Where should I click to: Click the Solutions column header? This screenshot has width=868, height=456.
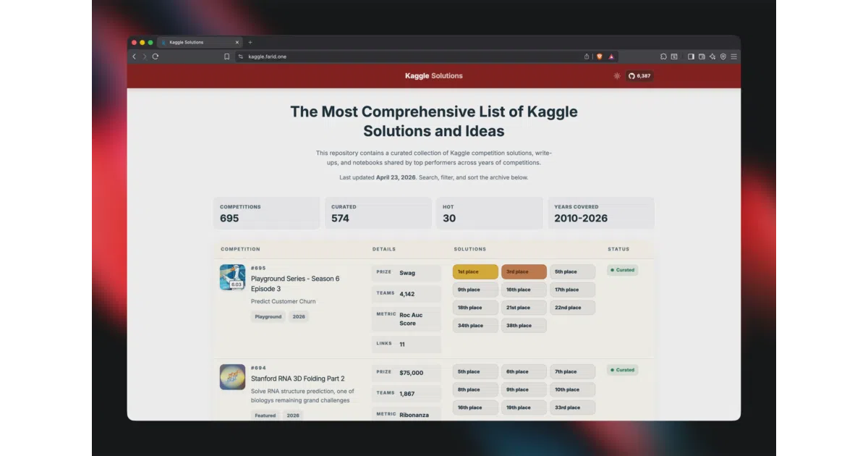click(x=470, y=249)
